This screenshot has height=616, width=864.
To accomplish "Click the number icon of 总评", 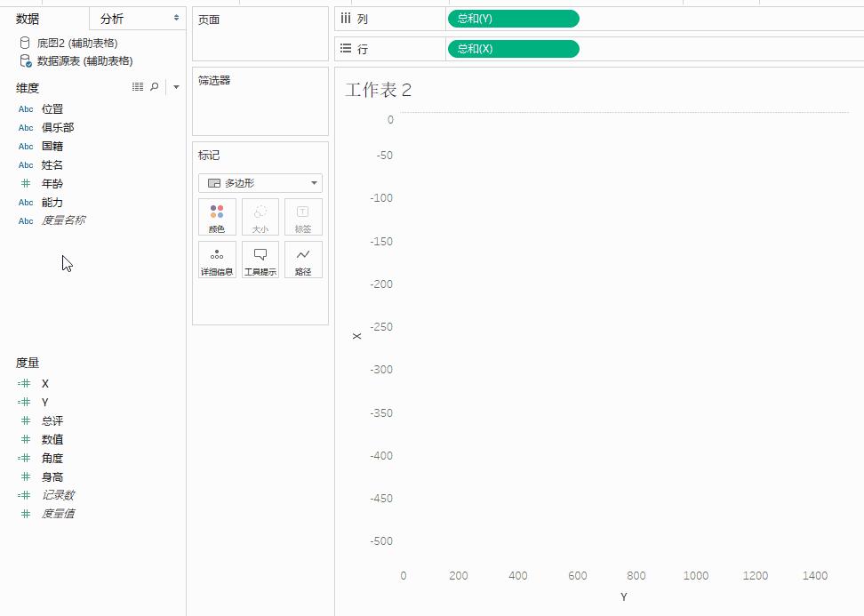I will click(x=26, y=421).
